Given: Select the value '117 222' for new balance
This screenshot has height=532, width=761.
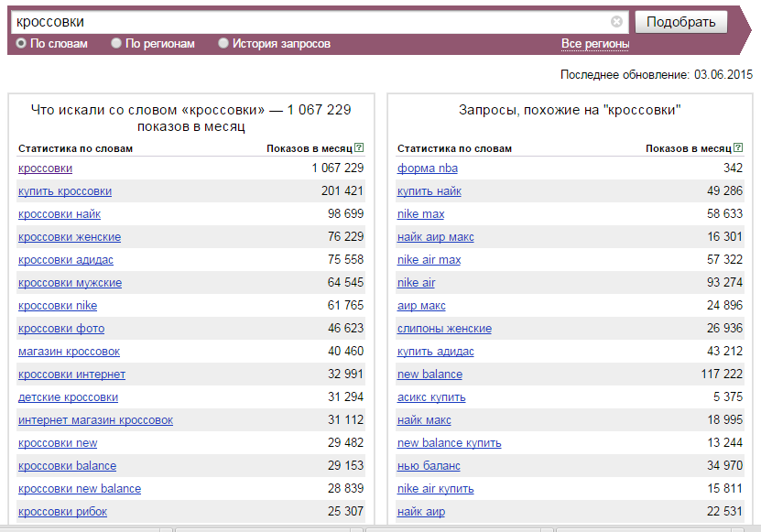Looking at the screenshot, I should [722, 374].
